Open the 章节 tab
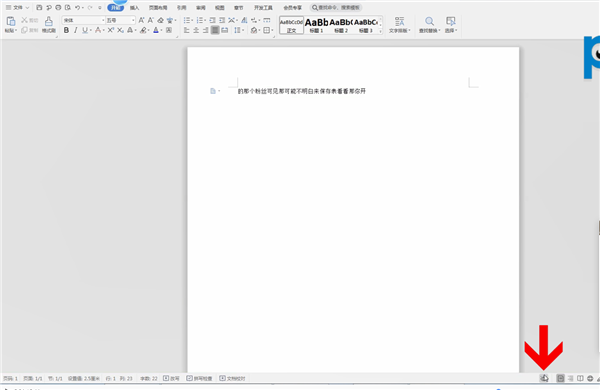Image resolution: width=600 pixels, height=390 pixels. [x=239, y=8]
